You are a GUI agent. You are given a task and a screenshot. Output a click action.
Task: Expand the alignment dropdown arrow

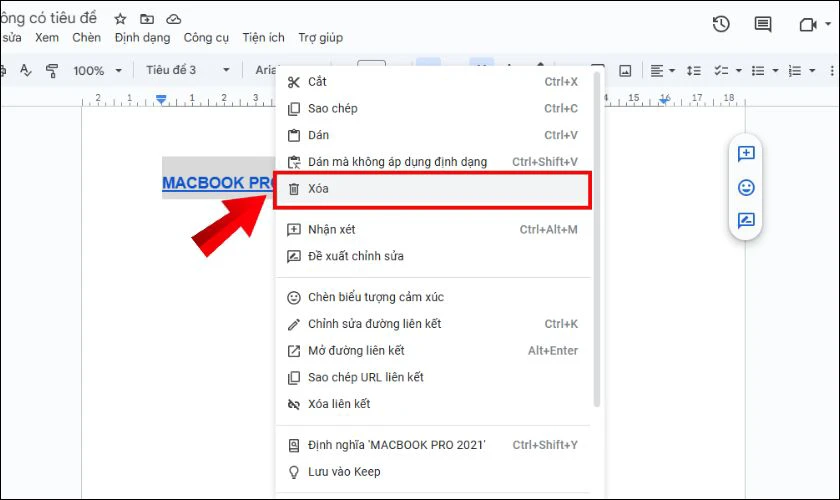(x=672, y=71)
